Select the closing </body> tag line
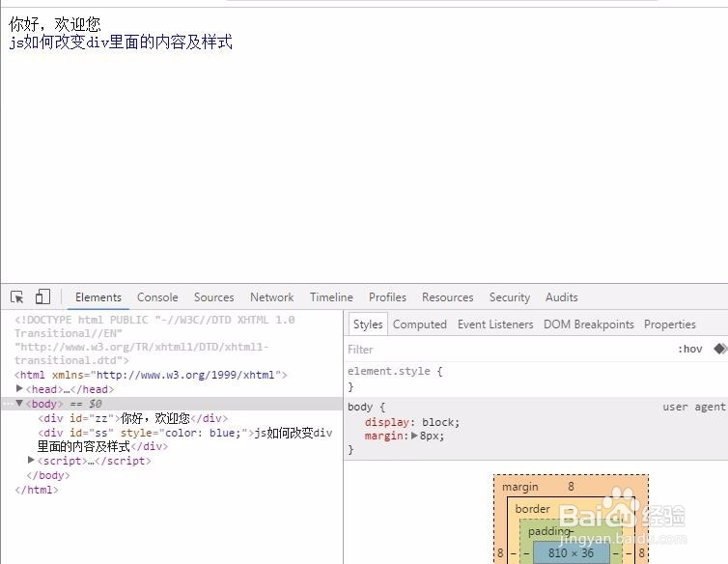The image size is (728, 564). (48, 475)
